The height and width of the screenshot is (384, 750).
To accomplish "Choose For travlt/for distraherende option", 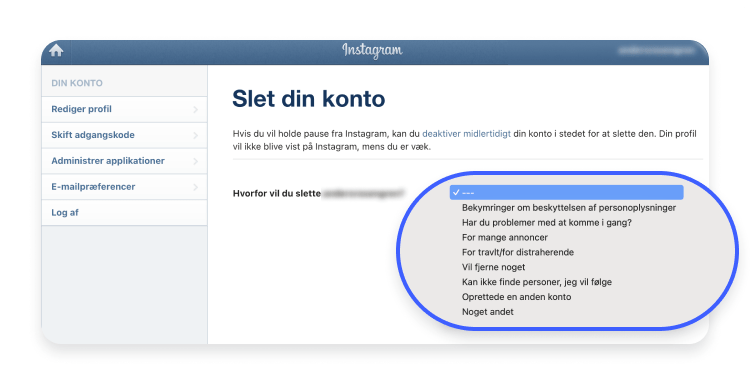I will (518, 252).
